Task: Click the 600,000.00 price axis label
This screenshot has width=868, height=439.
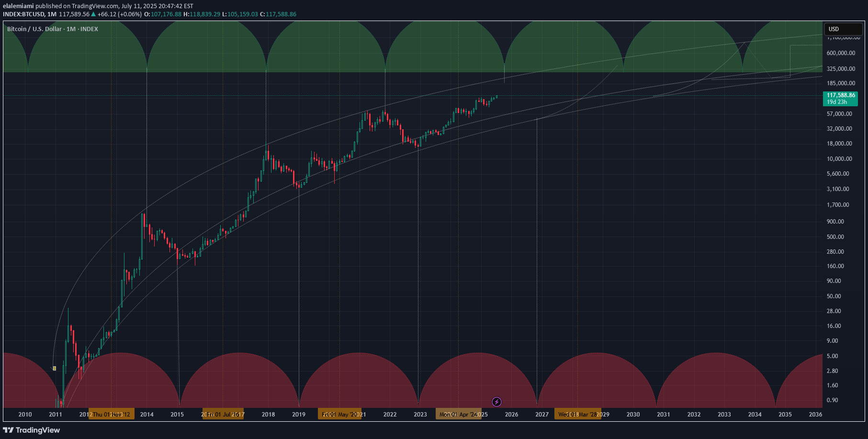Action: tap(841, 53)
